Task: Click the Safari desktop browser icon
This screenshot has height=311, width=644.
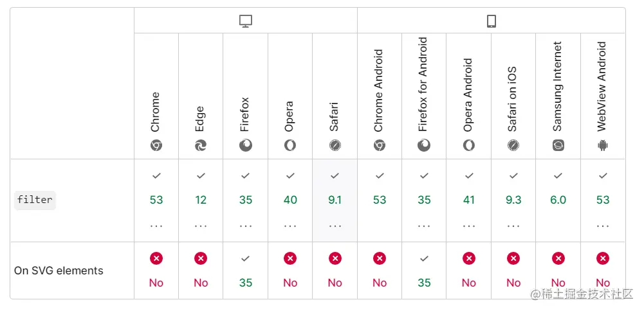Action: pyautogui.click(x=335, y=146)
